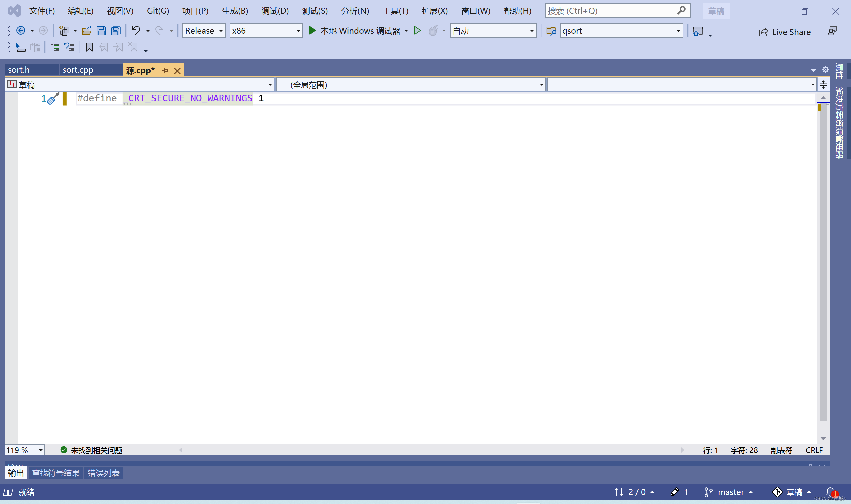Screen dimensions: 851x504
Task: Clear all bookmarks icon
Action: (133, 47)
